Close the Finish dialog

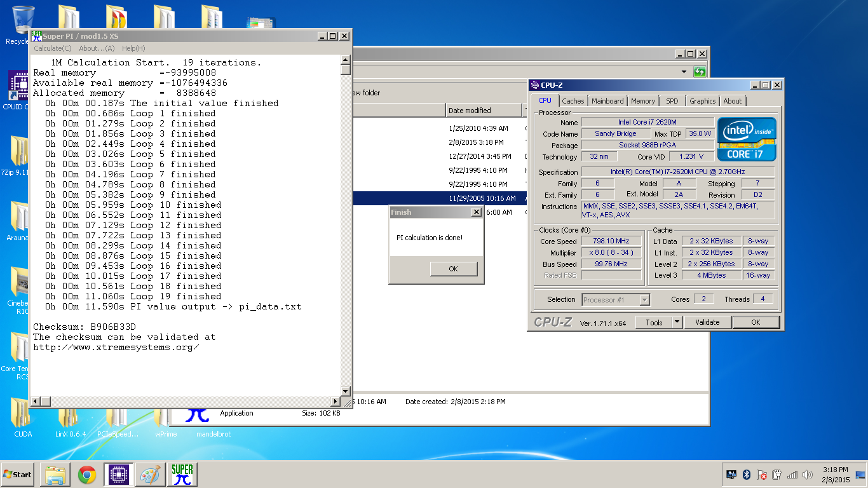point(476,212)
